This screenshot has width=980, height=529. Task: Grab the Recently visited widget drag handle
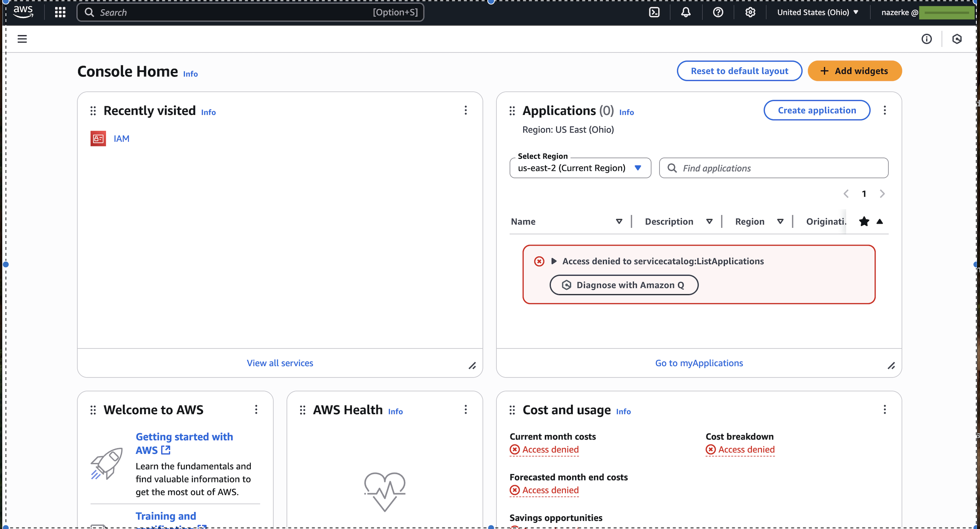pyautogui.click(x=93, y=111)
